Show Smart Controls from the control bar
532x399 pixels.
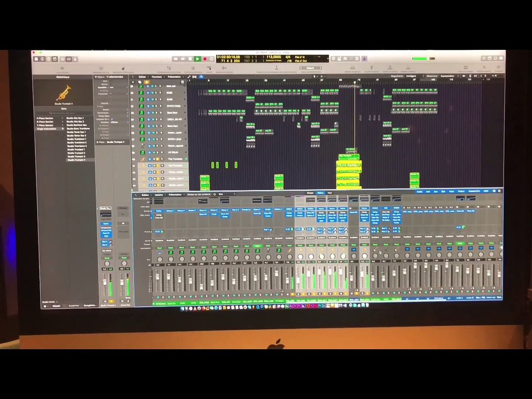[63, 59]
